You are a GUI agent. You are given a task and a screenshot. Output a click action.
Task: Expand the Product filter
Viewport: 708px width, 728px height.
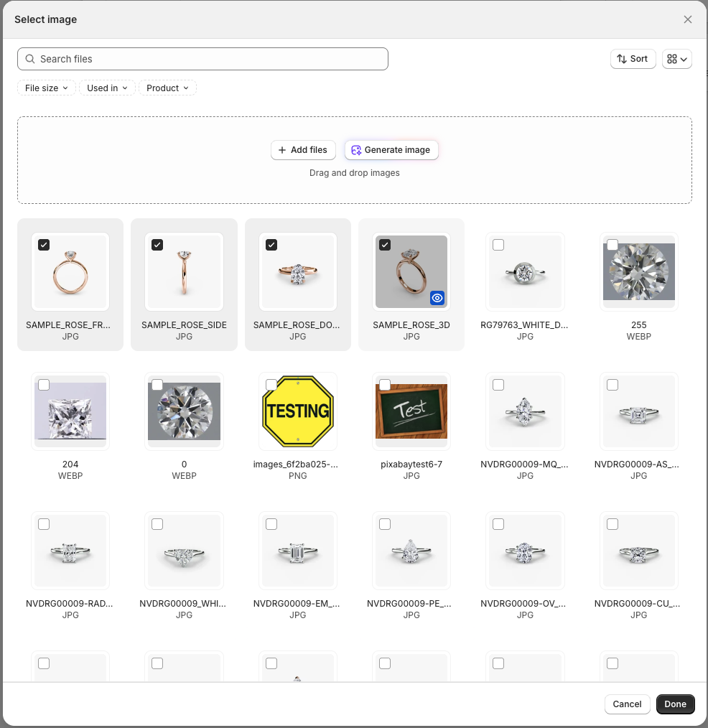(167, 88)
